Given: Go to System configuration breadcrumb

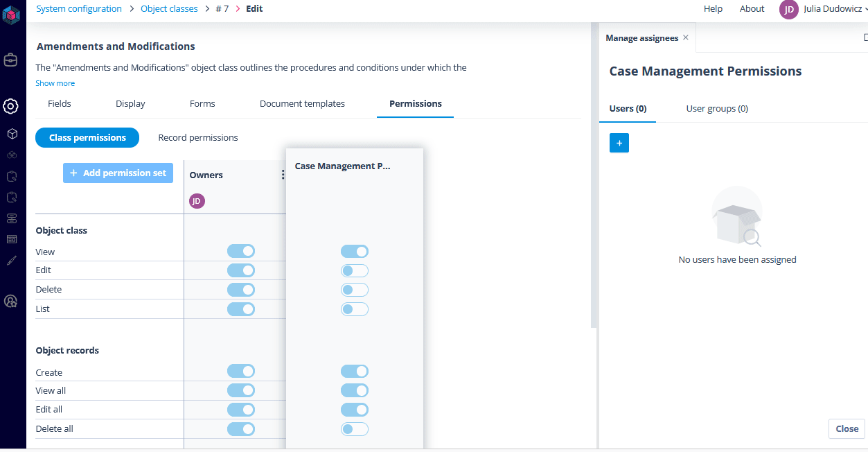Looking at the screenshot, I should (79, 9).
